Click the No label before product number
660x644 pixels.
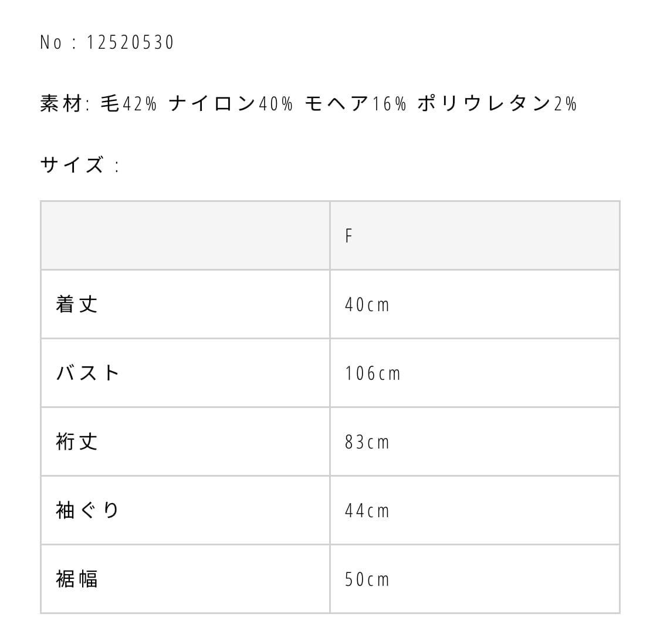[50, 43]
